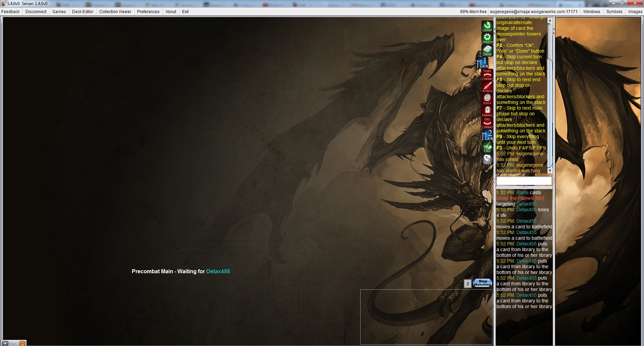644x346 pixels.
Task: Restore the minimized Per... window
Action: coord(22,344)
